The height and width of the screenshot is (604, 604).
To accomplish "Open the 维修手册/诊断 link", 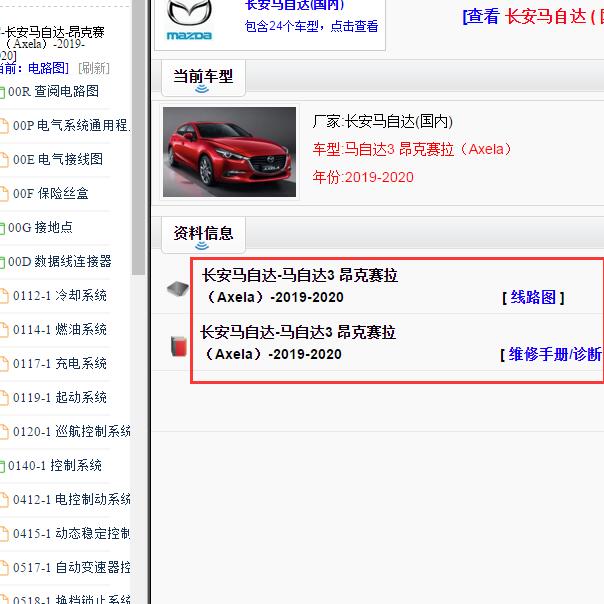I will click(555, 354).
